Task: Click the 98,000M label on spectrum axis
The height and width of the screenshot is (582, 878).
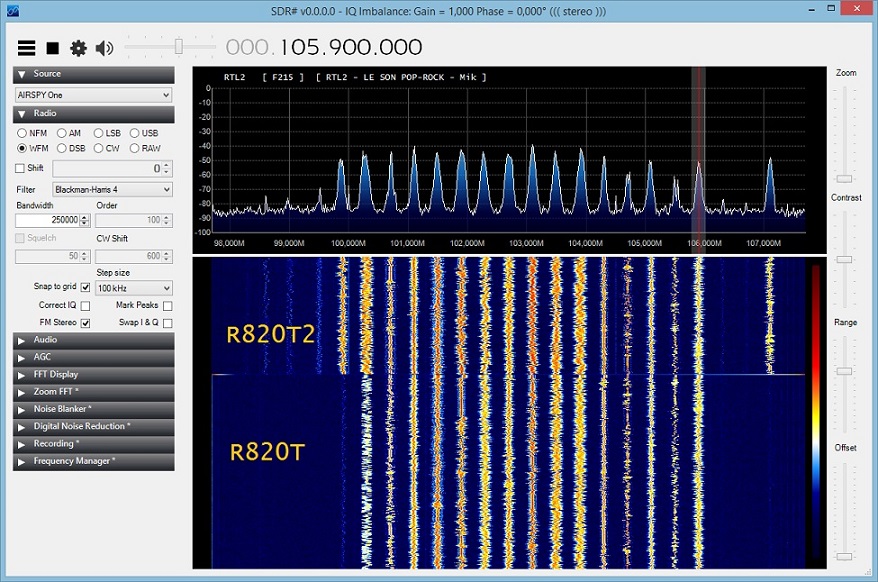Action: coord(229,244)
